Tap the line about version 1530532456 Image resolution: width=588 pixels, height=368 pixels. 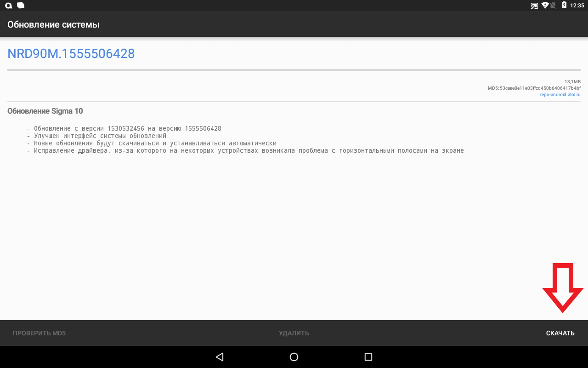[124, 128]
